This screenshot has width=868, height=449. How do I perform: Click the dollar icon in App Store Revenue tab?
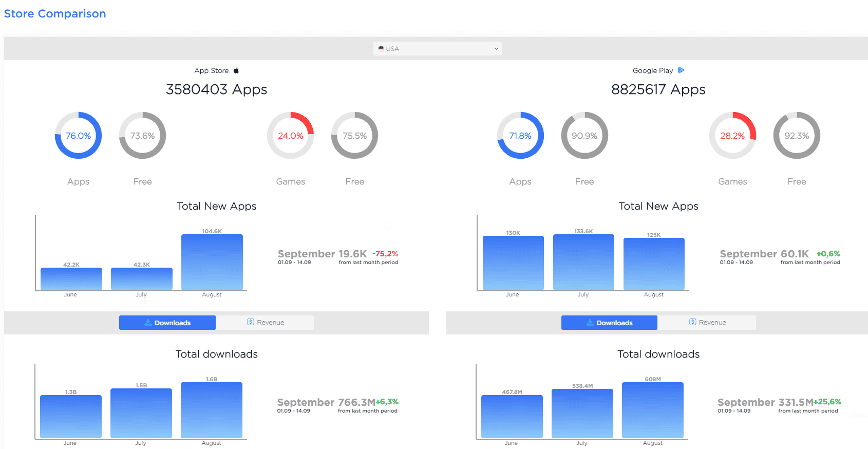[x=251, y=322]
